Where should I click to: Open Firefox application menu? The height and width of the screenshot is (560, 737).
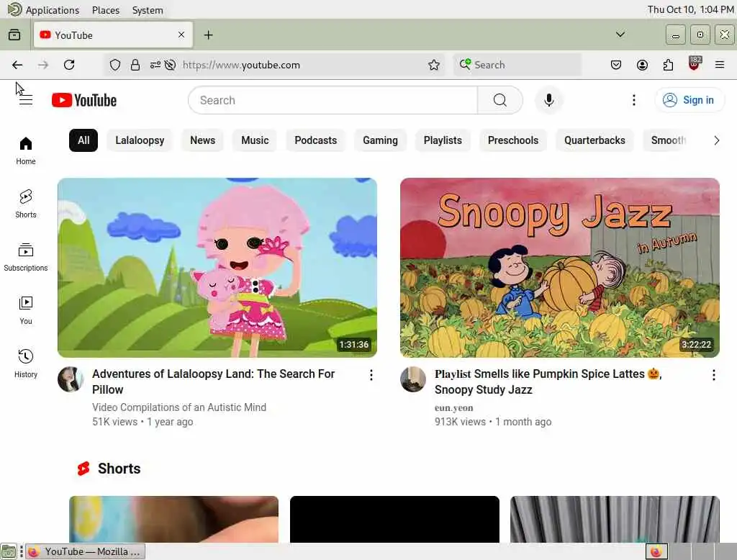pos(720,65)
